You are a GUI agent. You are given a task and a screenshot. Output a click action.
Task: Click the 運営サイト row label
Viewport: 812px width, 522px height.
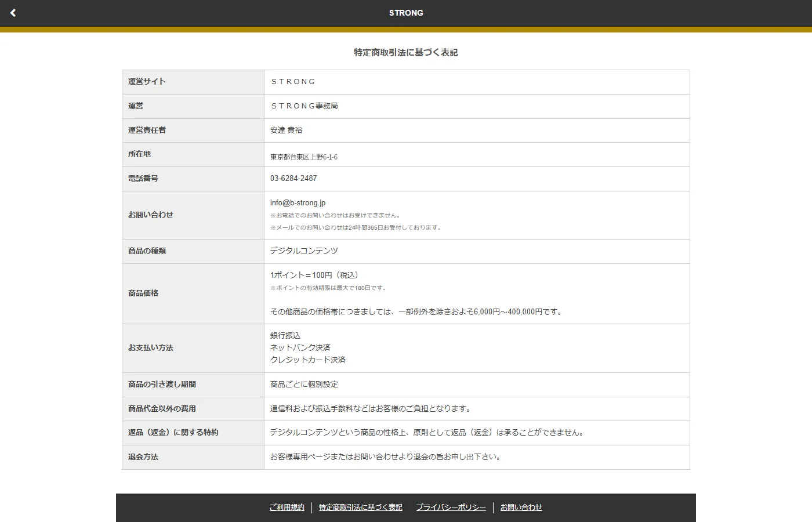coord(147,82)
